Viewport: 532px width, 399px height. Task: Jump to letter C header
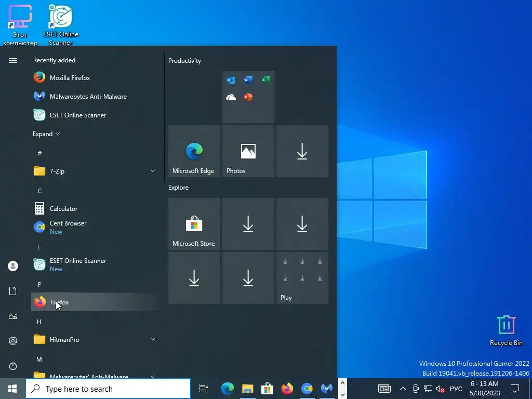(39, 191)
